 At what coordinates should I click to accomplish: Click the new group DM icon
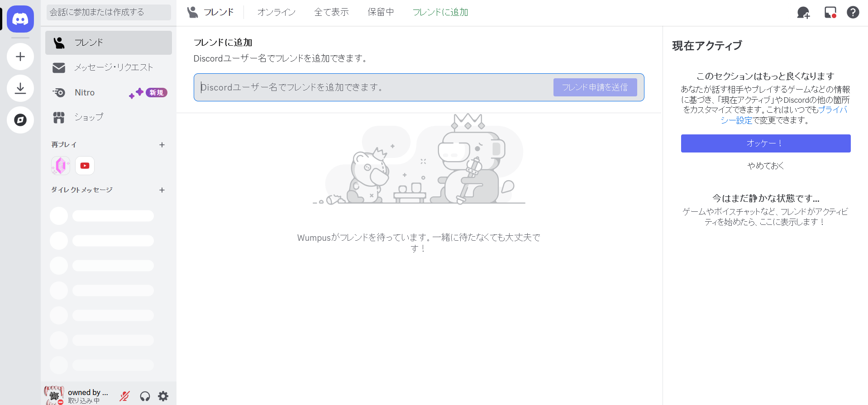803,13
